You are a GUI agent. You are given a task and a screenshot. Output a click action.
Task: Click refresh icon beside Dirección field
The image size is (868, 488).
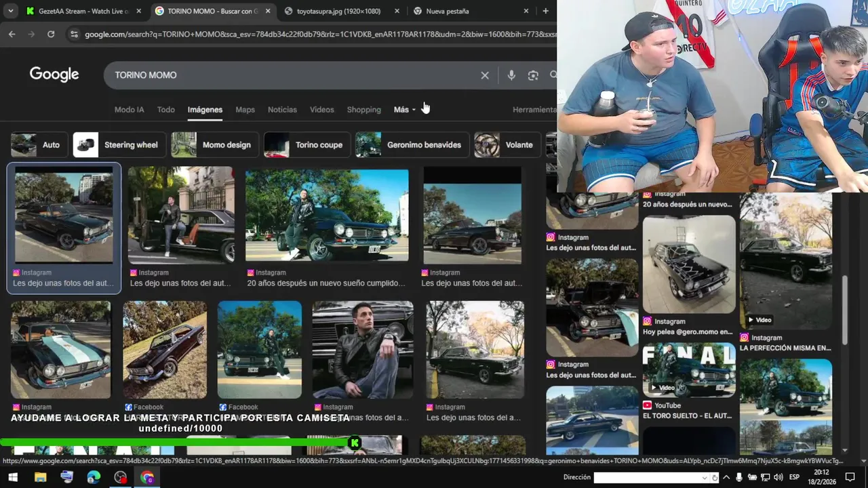click(715, 477)
